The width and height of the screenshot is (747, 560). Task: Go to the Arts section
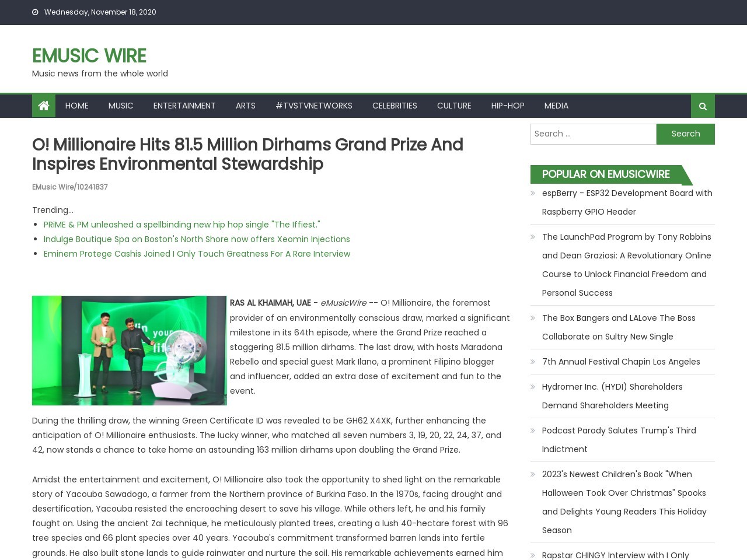pos(245,106)
